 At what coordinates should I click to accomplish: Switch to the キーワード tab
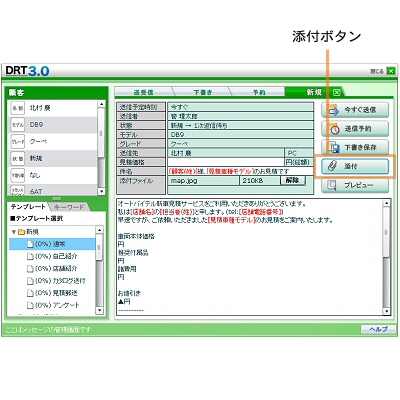click(x=69, y=207)
